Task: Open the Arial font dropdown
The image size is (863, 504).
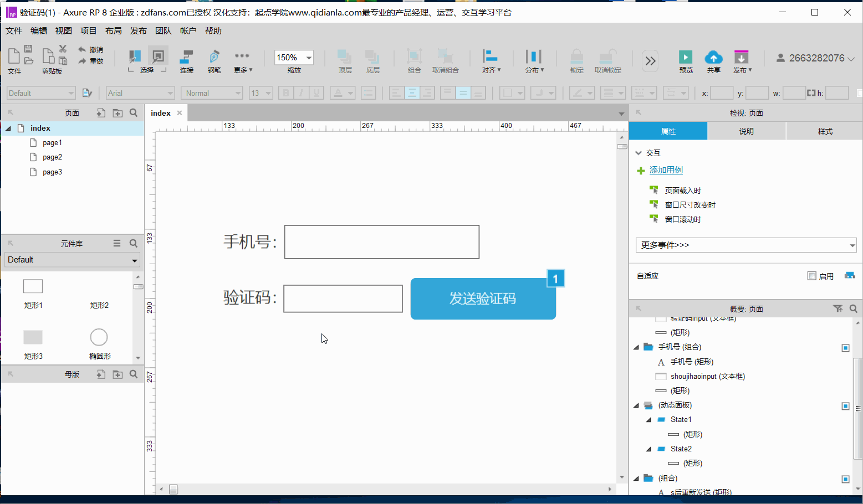Action: (140, 92)
